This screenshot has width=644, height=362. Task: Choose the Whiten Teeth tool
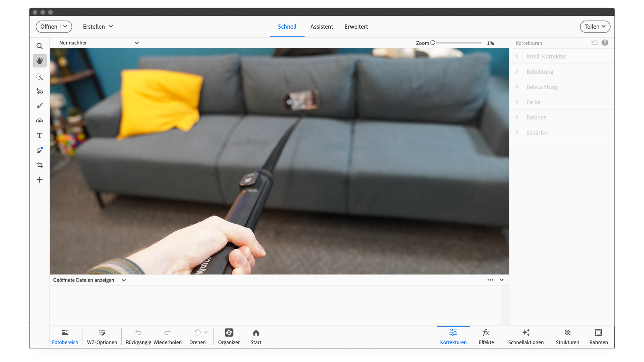40,106
